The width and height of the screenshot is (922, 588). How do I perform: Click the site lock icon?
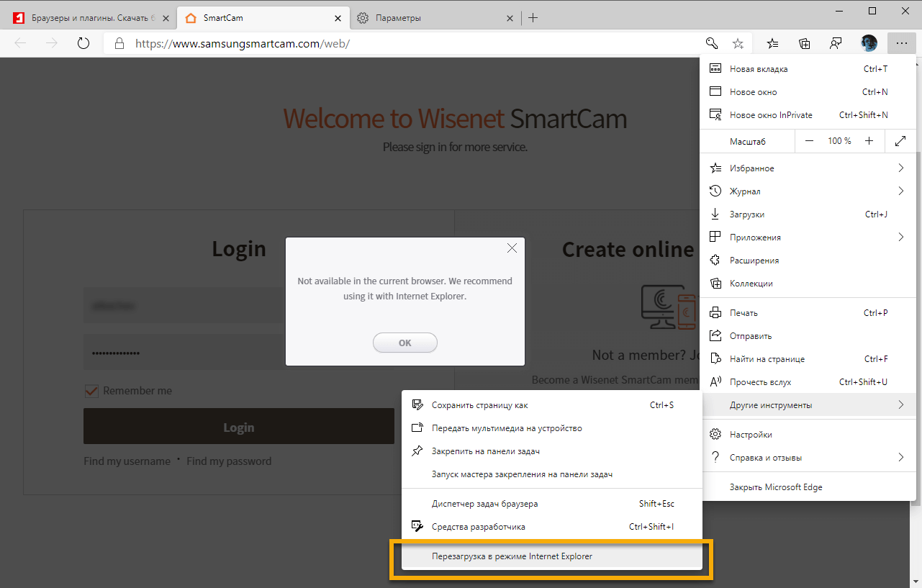(119, 44)
